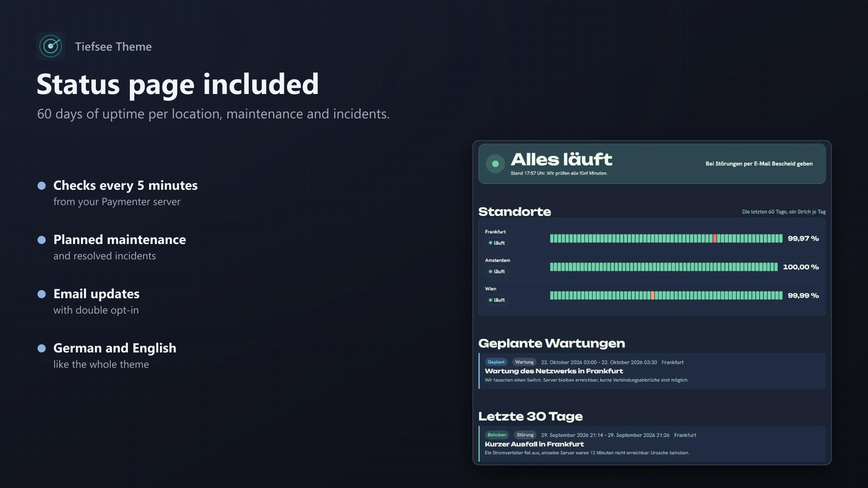Click the '100,00 %' uptime value
The width and height of the screenshot is (868, 488).
(801, 267)
